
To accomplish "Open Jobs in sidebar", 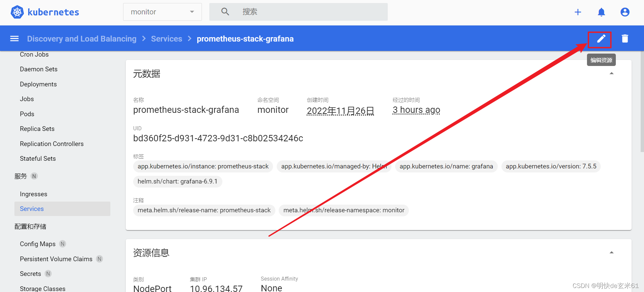I will tap(27, 99).
